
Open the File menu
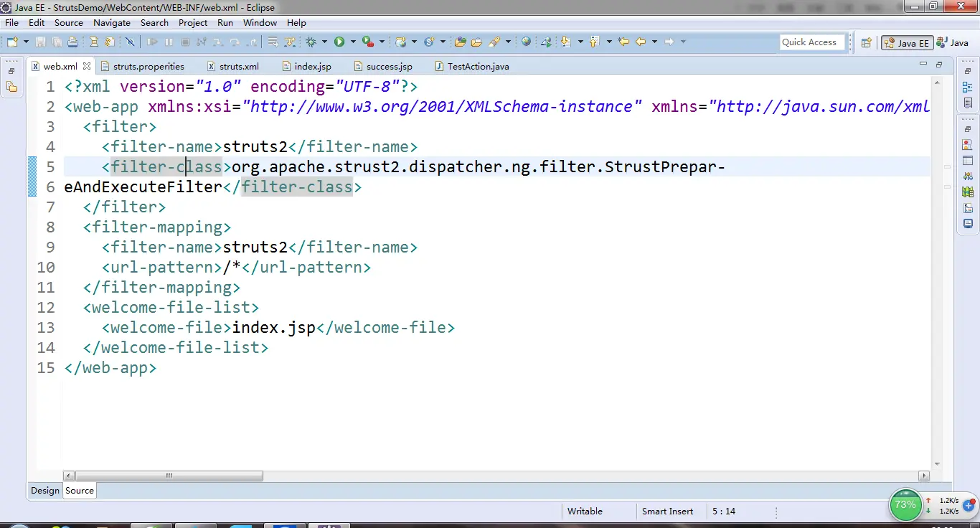(x=12, y=23)
